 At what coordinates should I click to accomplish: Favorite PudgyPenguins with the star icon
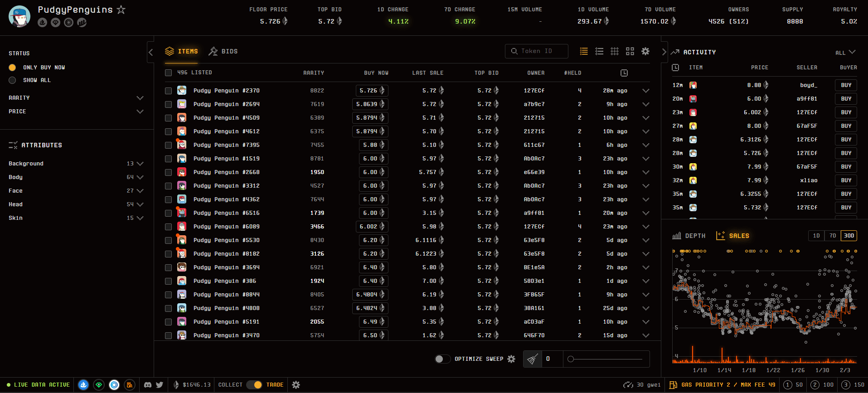[x=121, y=10]
